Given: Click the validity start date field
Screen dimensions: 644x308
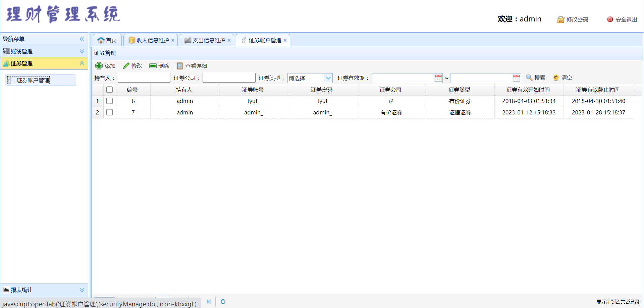Looking at the screenshot, I should [x=403, y=78].
